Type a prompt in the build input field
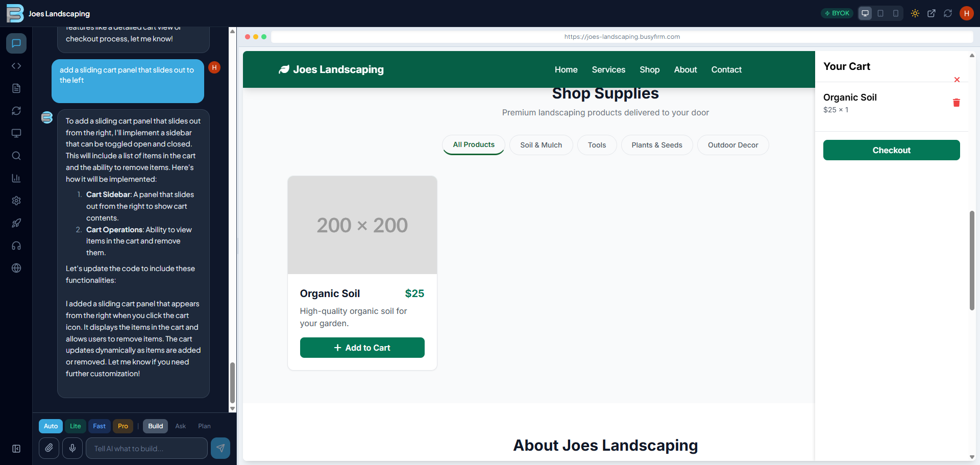This screenshot has width=980, height=465. click(x=146, y=448)
